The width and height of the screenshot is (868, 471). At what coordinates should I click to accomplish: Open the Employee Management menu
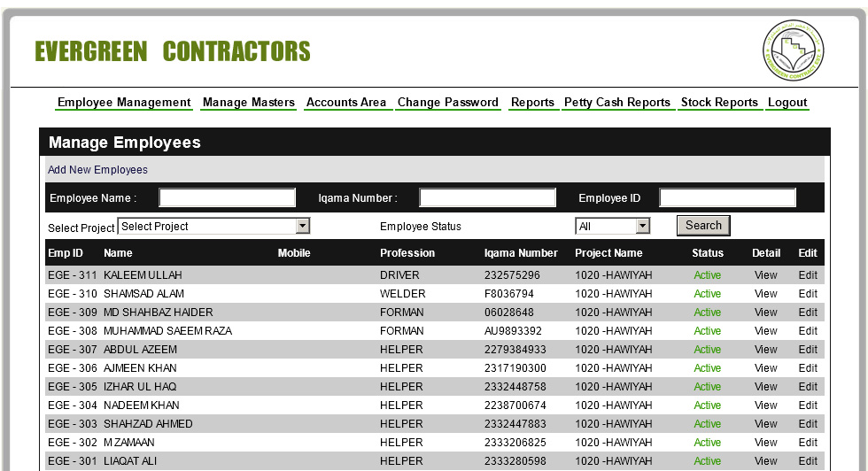[124, 103]
